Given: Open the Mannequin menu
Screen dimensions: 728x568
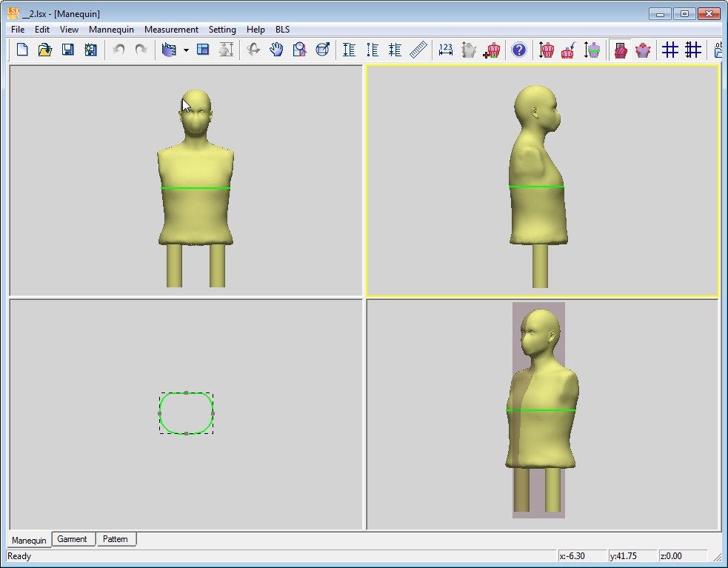Looking at the screenshot, I should click(111, 30).
